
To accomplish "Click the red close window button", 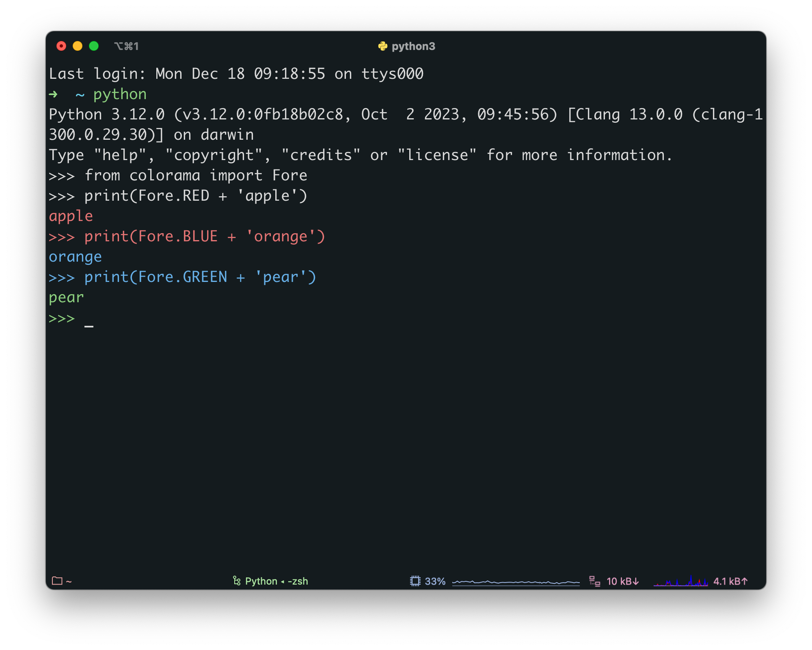I will tap(61, 46).
